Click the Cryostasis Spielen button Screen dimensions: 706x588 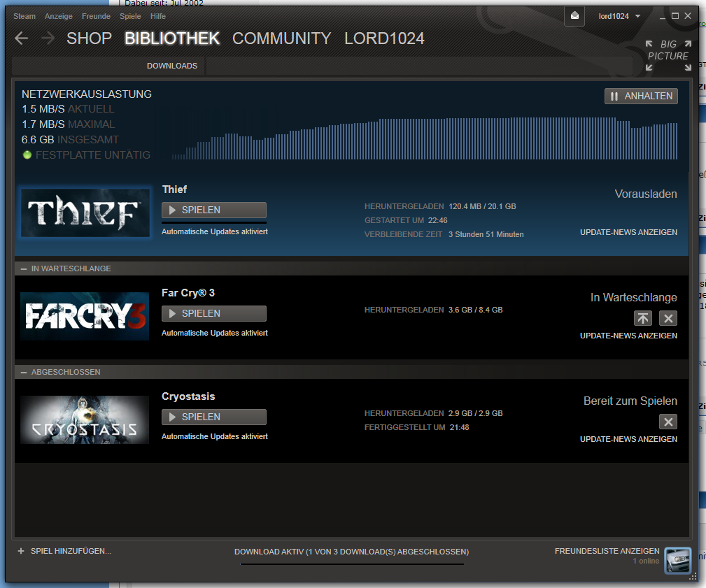tap(214, 417)
